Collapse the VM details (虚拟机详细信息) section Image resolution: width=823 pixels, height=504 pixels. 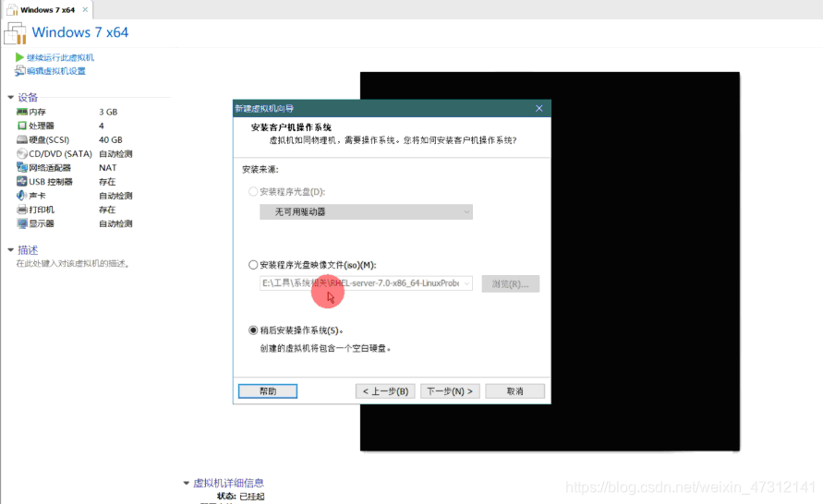pos(186,483)
